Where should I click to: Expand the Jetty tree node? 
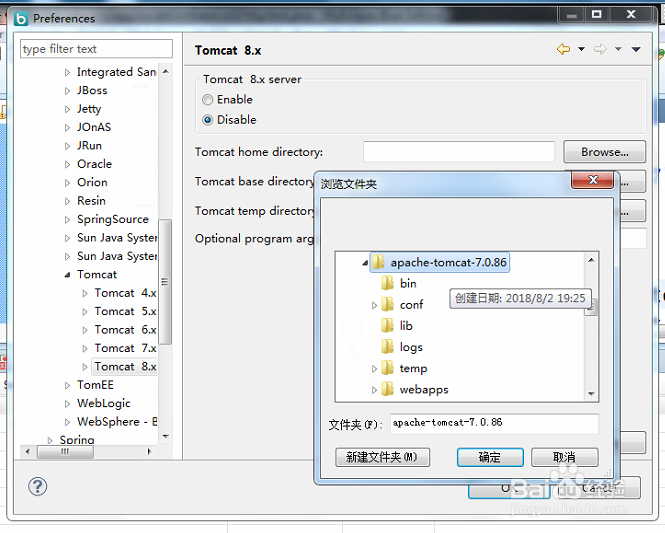tap(67, 109)
